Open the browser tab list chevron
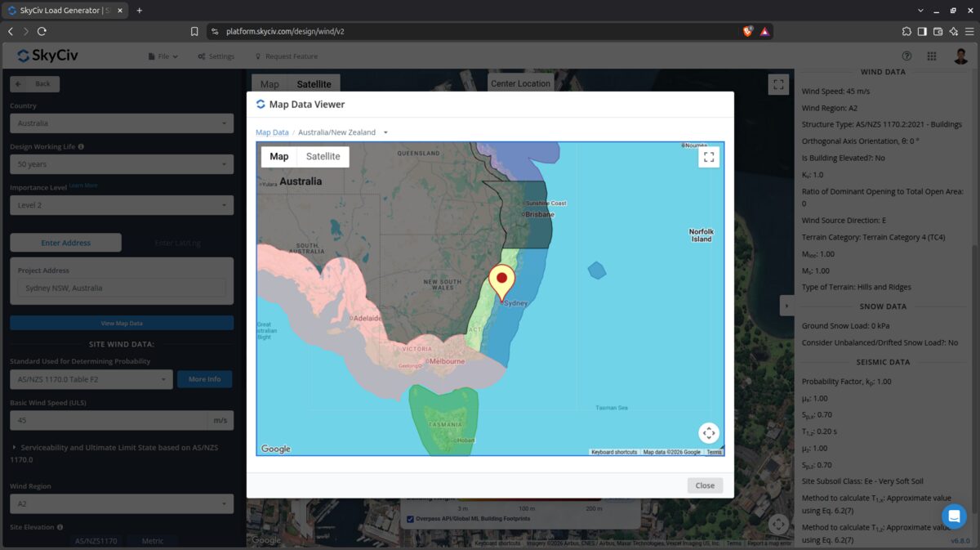Screen dimensions: 980x550 tap(922, 11)
